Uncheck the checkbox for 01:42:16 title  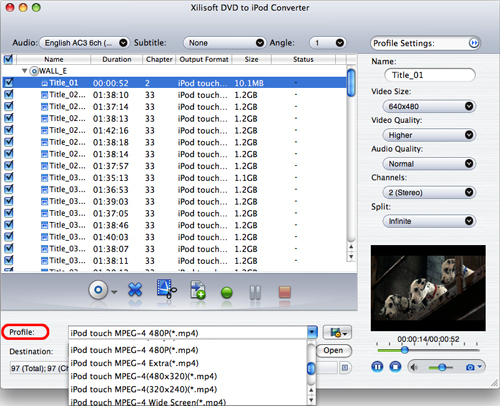point(9,130)
